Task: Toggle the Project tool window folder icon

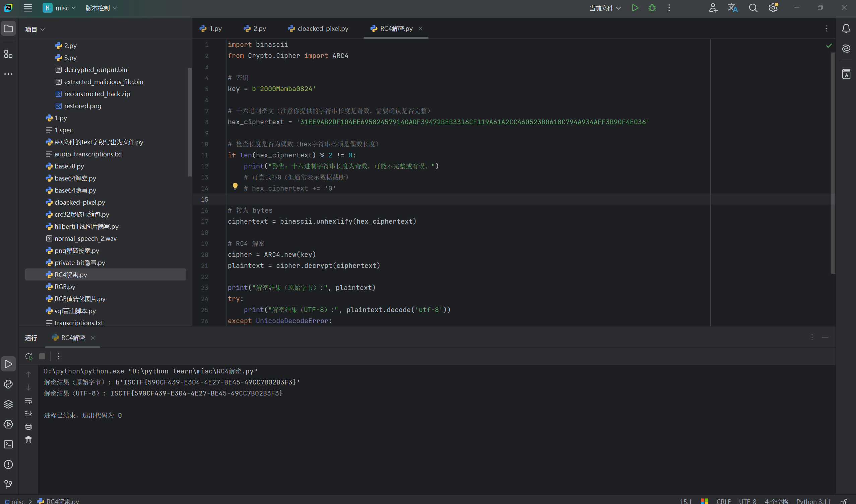Action: coord(8,28)
